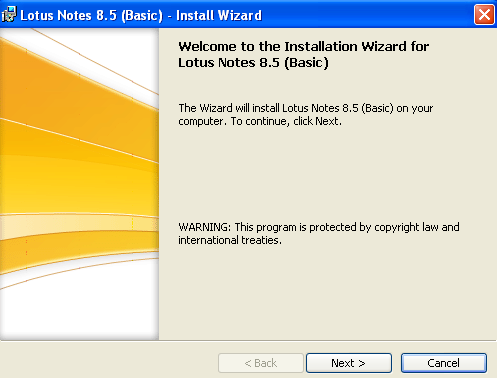Screen dimensions: 498x378
Task: Click the 'Welcome to the Installation Wizard' heading
Action: click(303, 54)
